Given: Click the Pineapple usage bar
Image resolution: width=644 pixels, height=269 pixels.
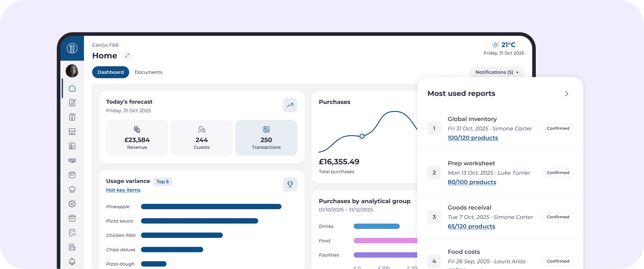Looking at the screenshot, I should point(211,207).
